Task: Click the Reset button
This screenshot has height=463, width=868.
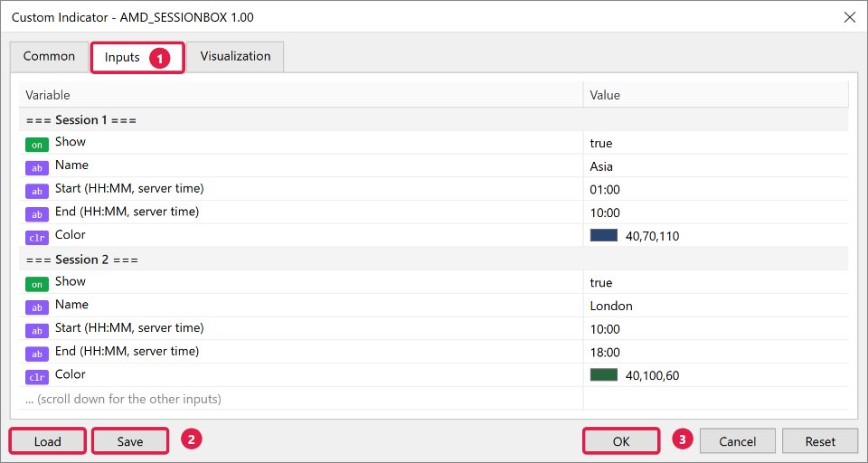Action: 820,441
